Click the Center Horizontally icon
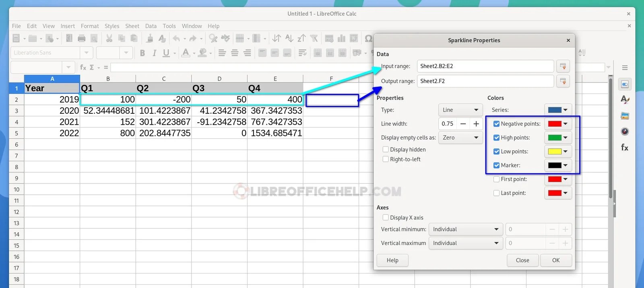 [x=235, y=53]
